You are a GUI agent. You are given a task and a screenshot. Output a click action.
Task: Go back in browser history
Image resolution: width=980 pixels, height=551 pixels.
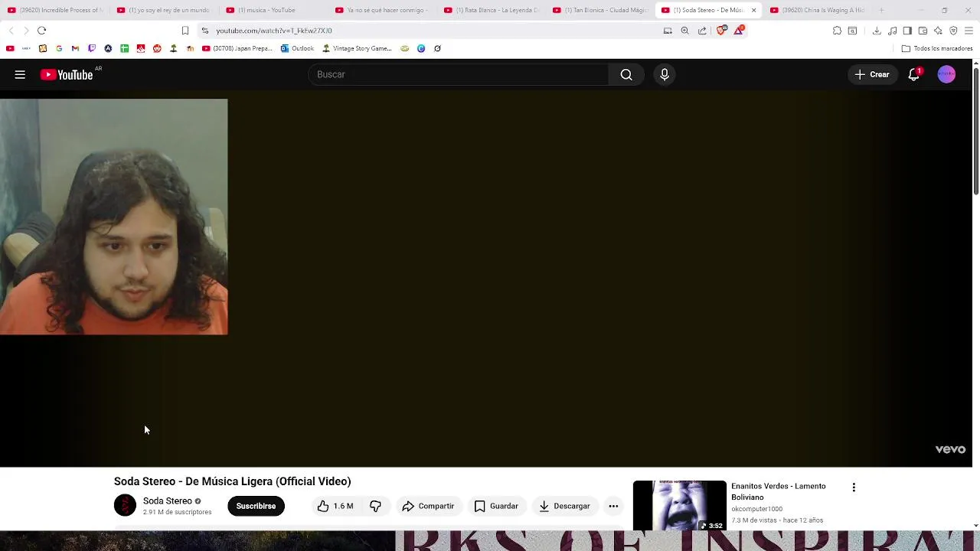pyautogui.click(x=11, y=31)
